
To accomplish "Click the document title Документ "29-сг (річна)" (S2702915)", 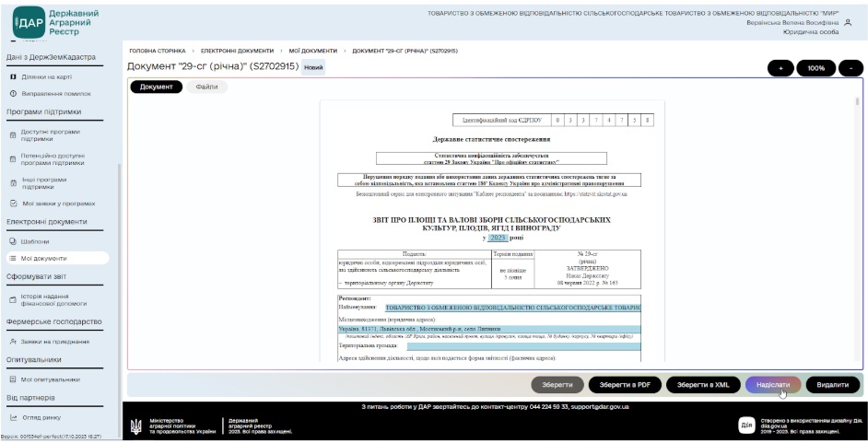I will point(213,67).
